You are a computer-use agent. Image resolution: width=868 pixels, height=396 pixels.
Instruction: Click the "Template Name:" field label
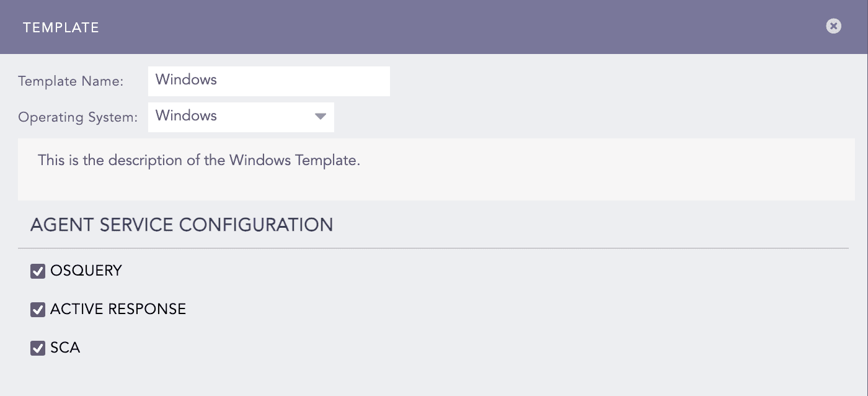(x=71, y=81)
